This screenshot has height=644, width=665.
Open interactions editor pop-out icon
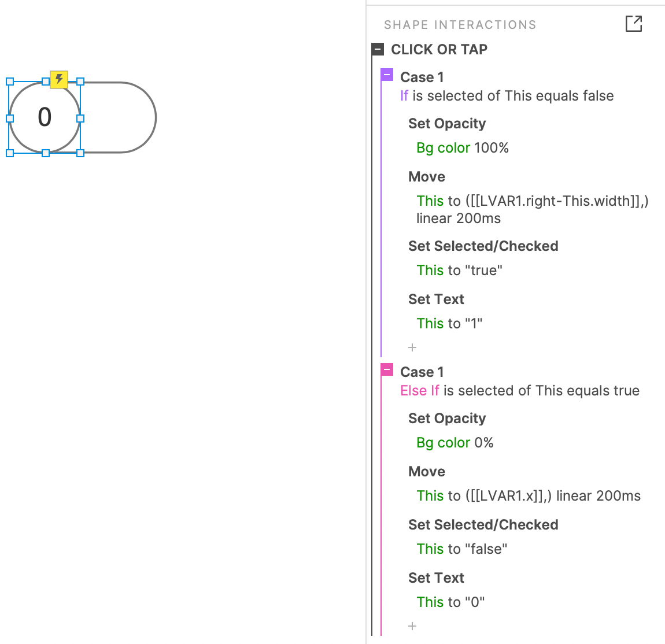point(634,24)
